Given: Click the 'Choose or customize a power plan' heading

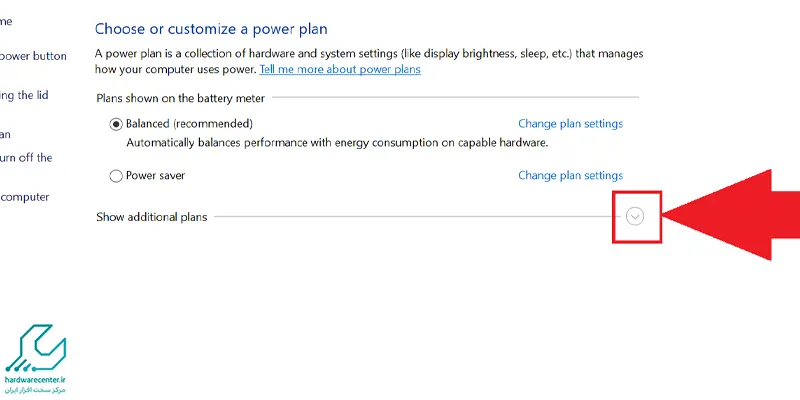Looking at the screenshot, I should click(211, 30).
